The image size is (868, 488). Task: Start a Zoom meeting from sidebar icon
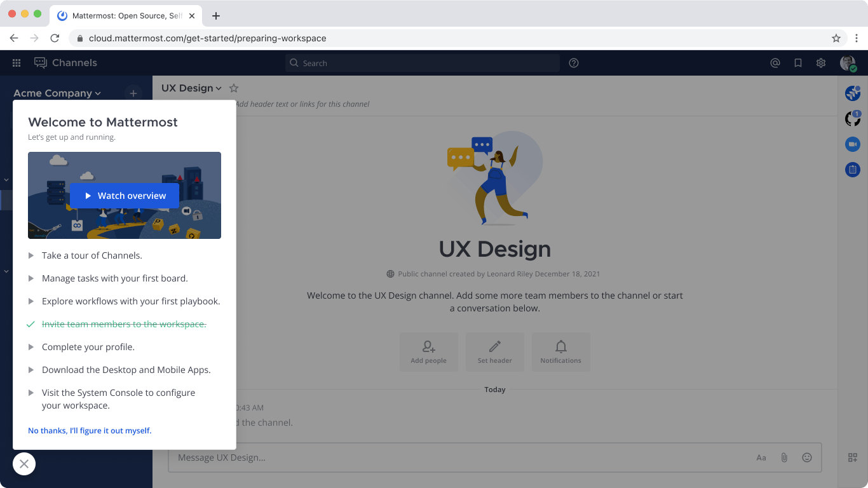click(853, 144)
